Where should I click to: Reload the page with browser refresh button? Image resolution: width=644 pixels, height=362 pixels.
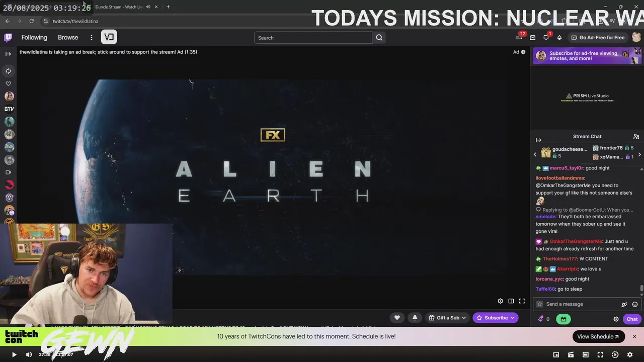click(x=31, y=21)
